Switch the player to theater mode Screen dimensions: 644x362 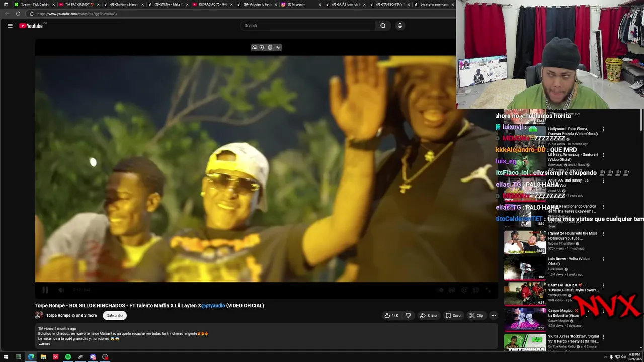click(x=475, y=290)
